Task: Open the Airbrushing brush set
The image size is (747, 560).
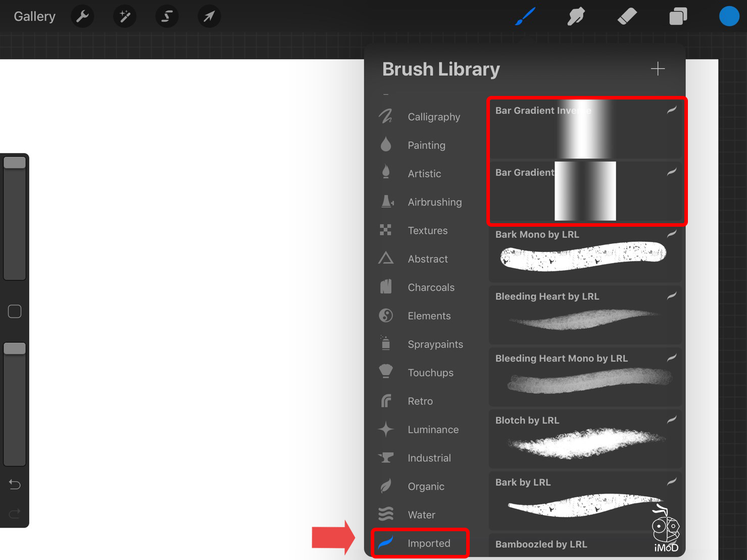Action: (x=434, y=202)
